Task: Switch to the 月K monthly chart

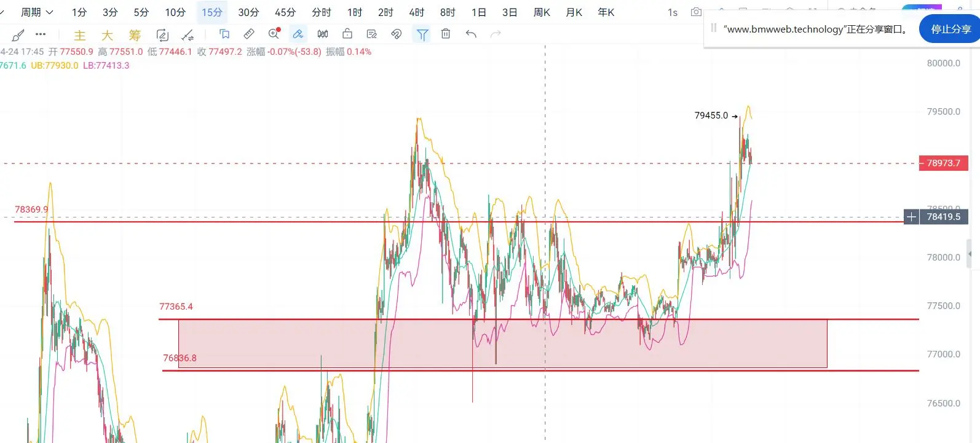Action: [x=574, y=12]
